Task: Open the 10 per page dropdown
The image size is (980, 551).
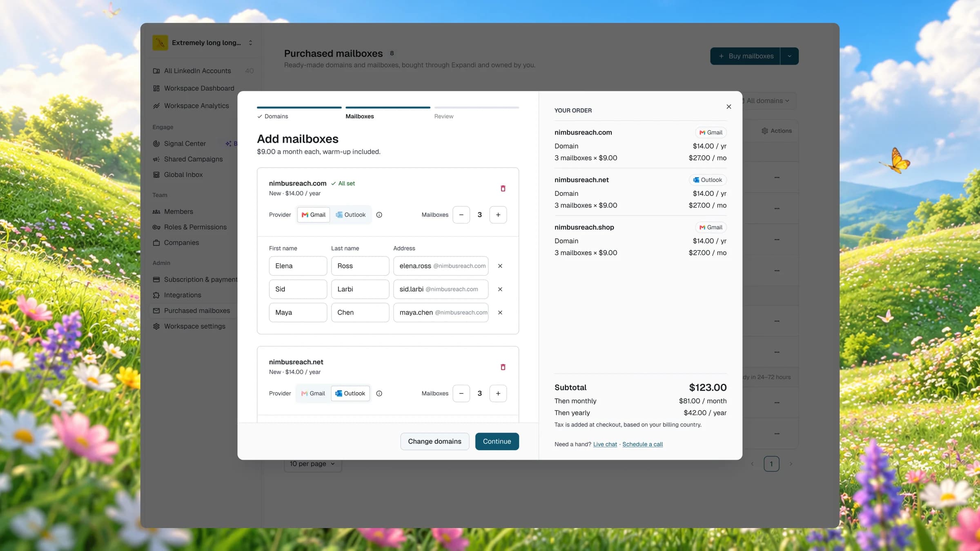Action: [x=312, y=464]
